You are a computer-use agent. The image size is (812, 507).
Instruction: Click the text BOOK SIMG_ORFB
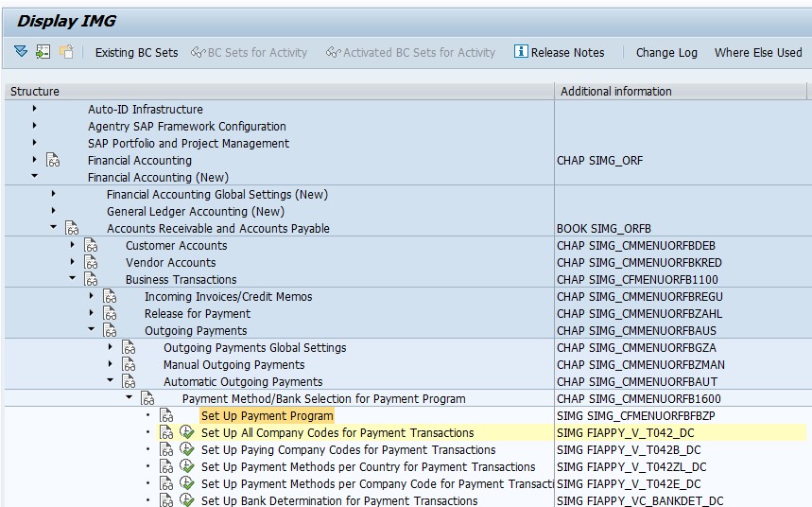[x=604, y=229]
